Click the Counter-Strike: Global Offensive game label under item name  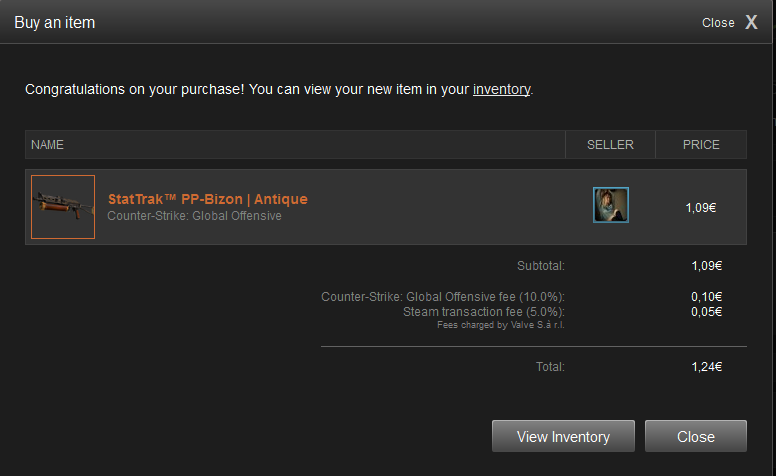[194, 216]
